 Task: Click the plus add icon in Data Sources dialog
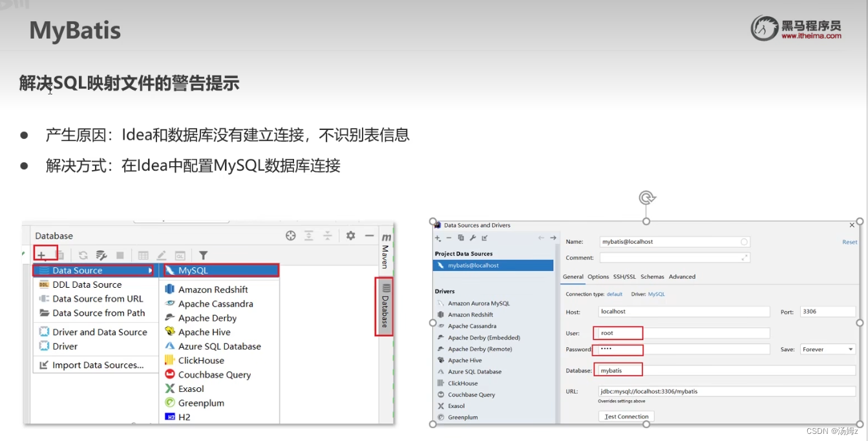point(438,238)
